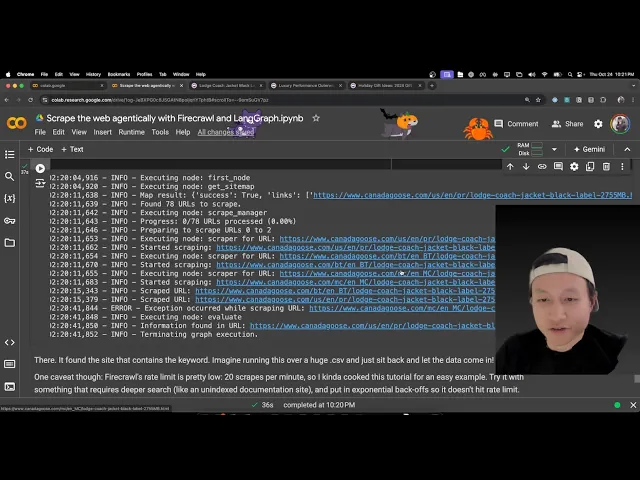Expand the RAM Disk resources dropdown

[554, 149]
